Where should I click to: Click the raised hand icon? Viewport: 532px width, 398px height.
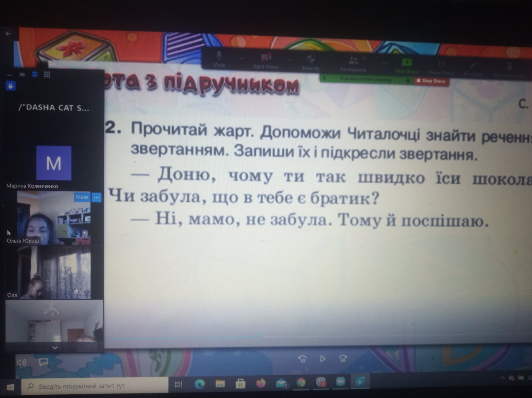(11, 86)
